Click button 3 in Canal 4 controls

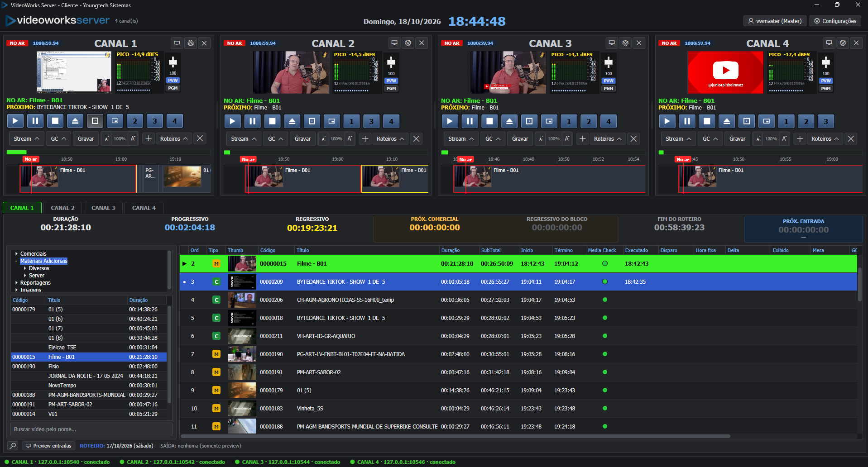click(x=826, y=121)
